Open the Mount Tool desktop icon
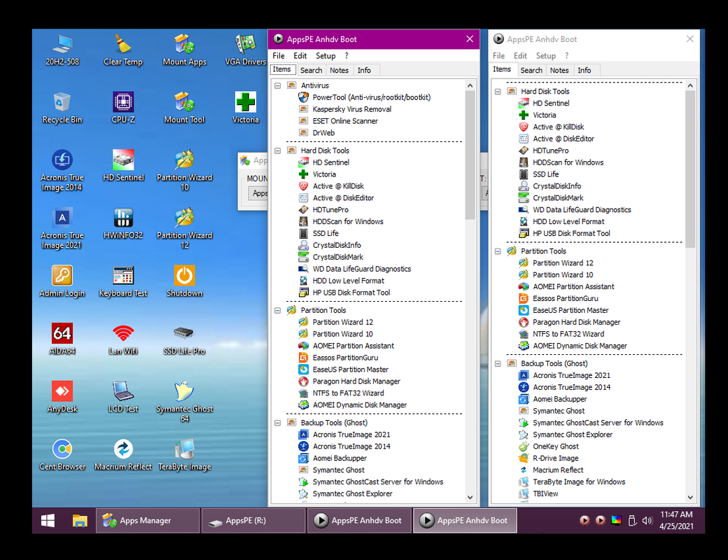The image size is (728, 560). (184, 108)
